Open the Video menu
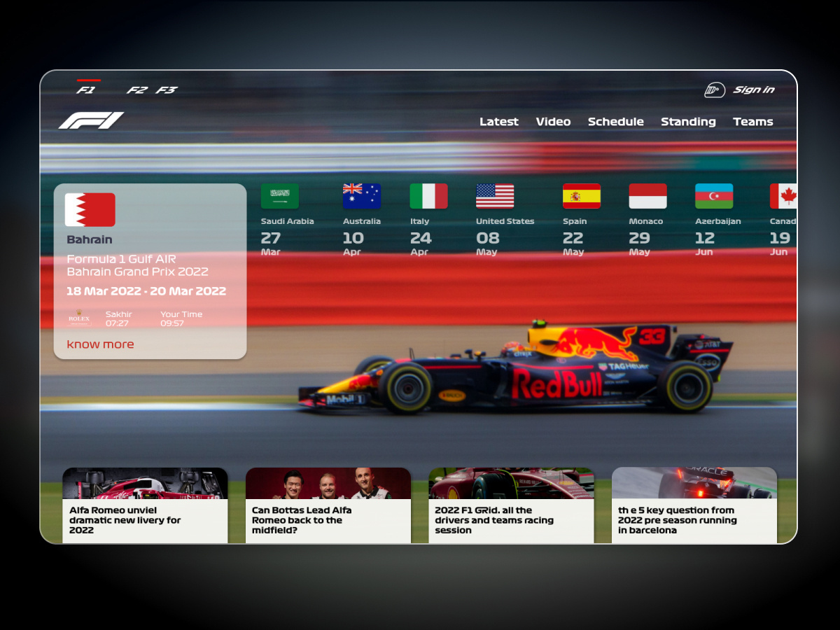Screen dimensions: 840x630 [553, 122]
